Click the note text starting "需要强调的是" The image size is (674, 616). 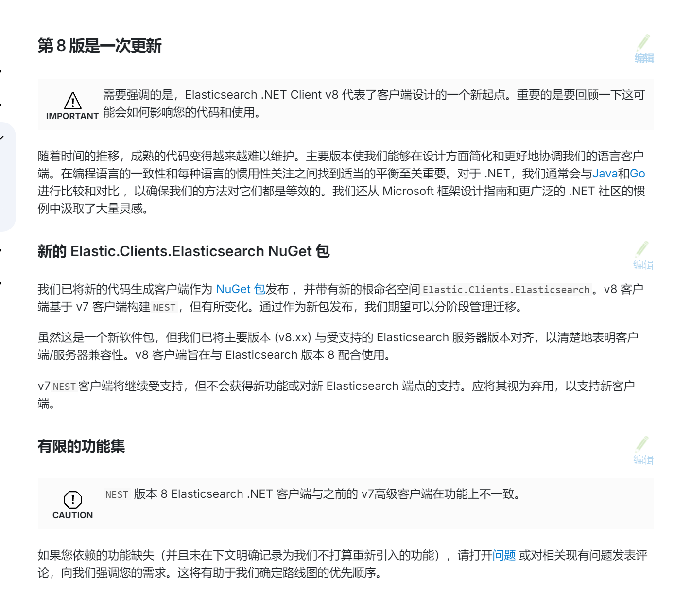coord(374,104)
